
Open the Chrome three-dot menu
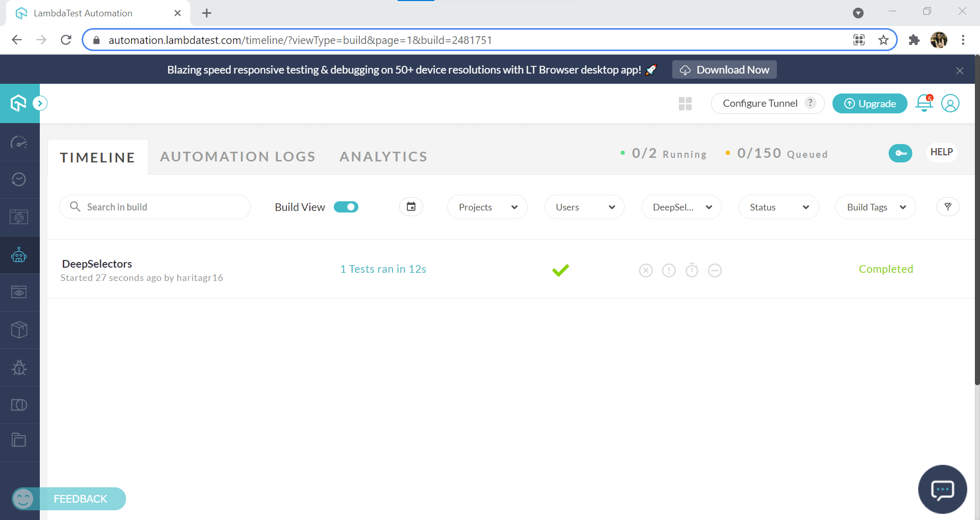click(x=963, y=40)
